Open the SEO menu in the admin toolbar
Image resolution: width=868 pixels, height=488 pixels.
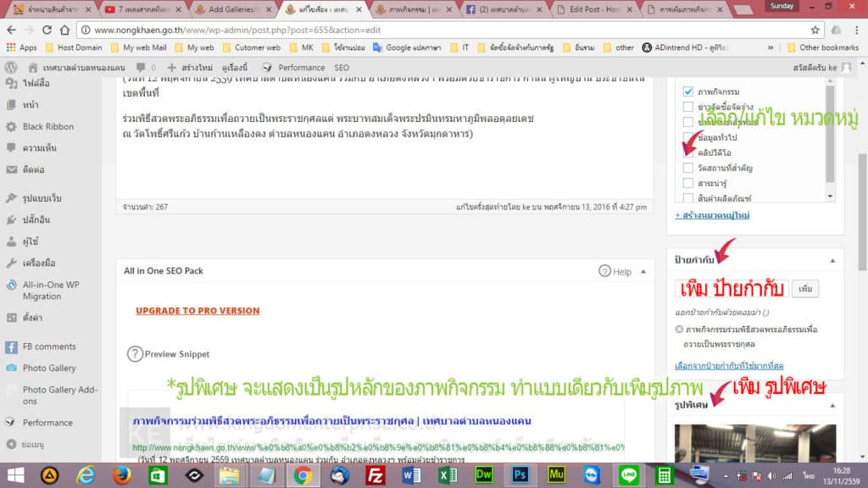[341, 66]
